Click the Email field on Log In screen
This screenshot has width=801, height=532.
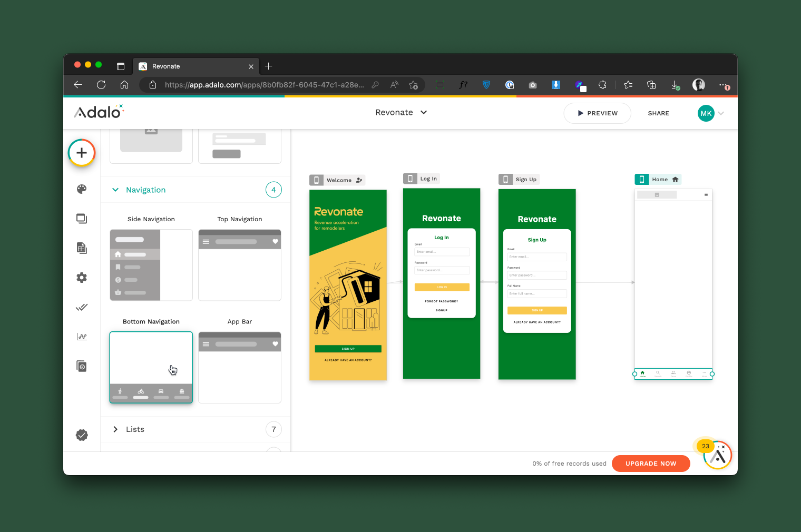[x=442, y=252]
